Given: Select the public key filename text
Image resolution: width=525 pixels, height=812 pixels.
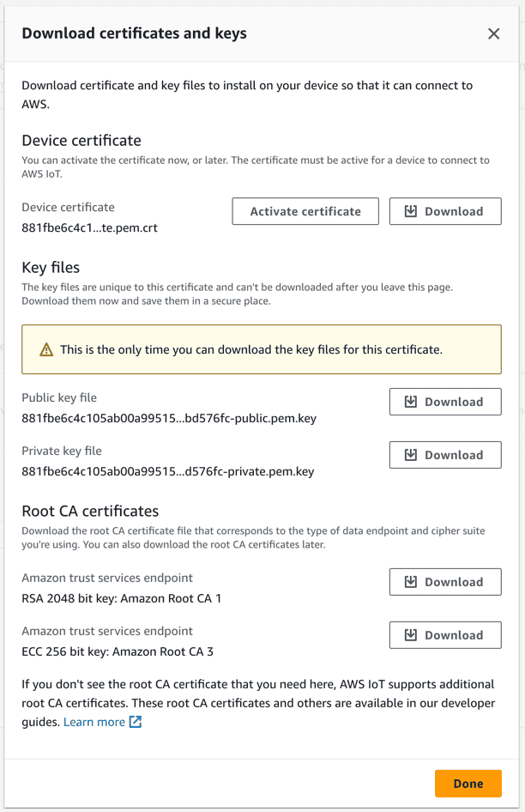Looking at the screenshot, I should point(168,419).
